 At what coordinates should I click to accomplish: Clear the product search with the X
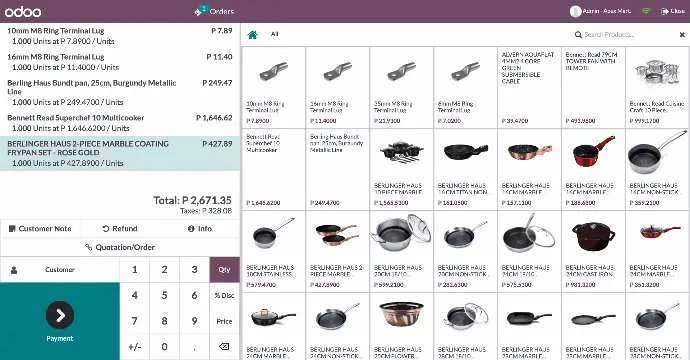pyautogui.click(x=682, y=34)
